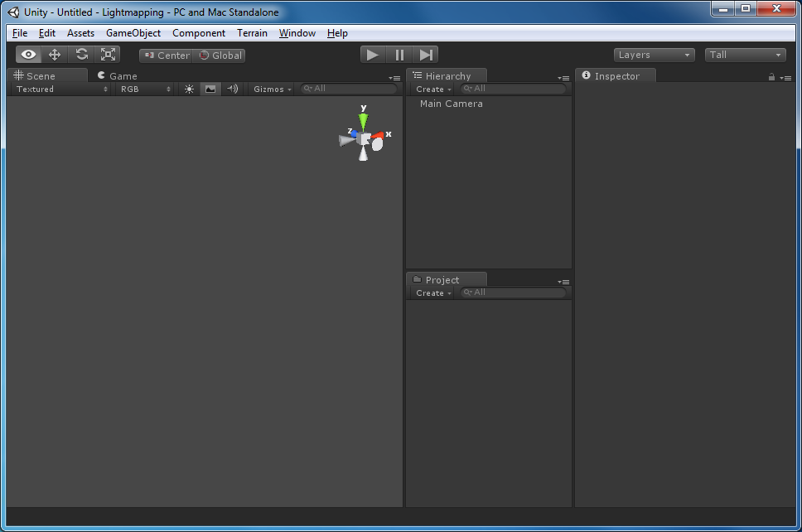Click the Pause button

pyautogui.click(x=399, y=55)
